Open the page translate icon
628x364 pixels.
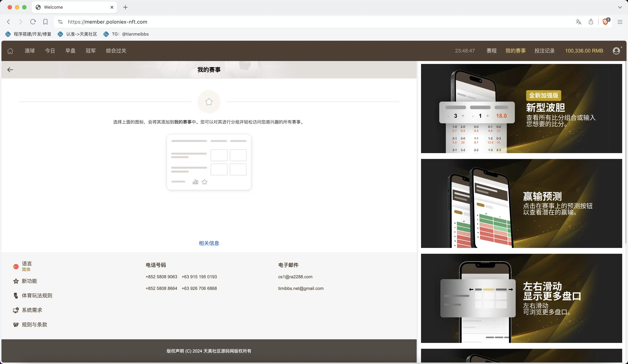coord(578,22)
